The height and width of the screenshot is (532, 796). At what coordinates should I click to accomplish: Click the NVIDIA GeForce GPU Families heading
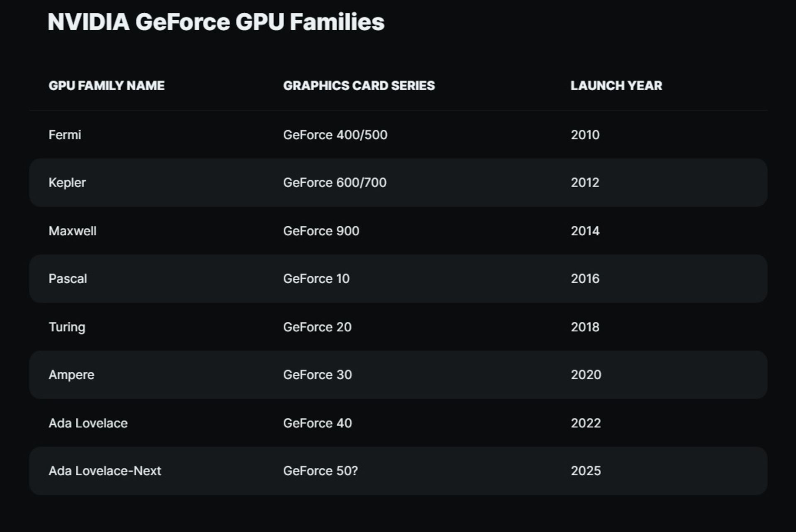coord(216,22)
